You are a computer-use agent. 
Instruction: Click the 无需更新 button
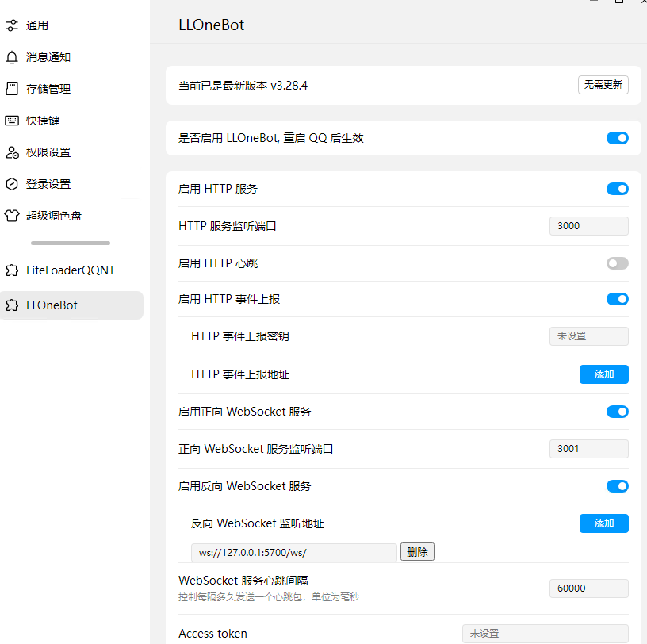603,85
